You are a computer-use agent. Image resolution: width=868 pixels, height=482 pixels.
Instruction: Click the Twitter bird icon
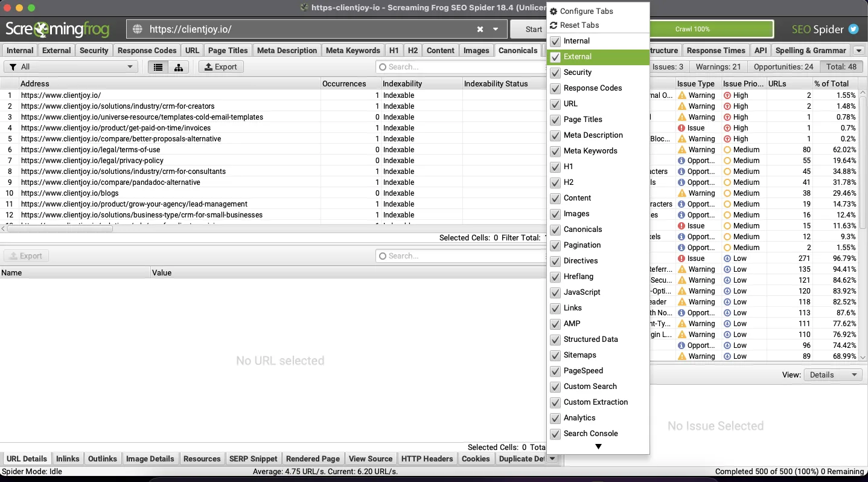(854, 29)
